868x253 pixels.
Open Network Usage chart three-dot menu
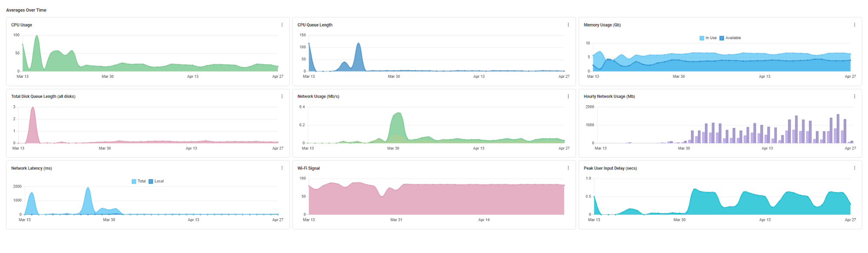(568, 97)
